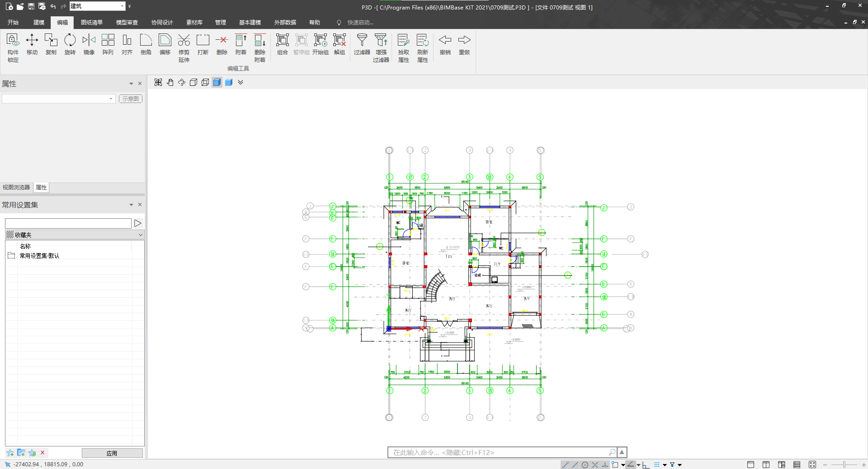This screenshot has height=469, width=868.
Task: Open the 建筑 discipline dropdown
Action: [x=122, y=6]
